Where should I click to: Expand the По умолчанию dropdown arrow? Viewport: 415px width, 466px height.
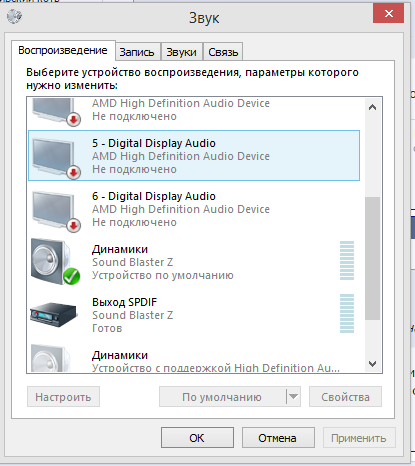point(293,397)
